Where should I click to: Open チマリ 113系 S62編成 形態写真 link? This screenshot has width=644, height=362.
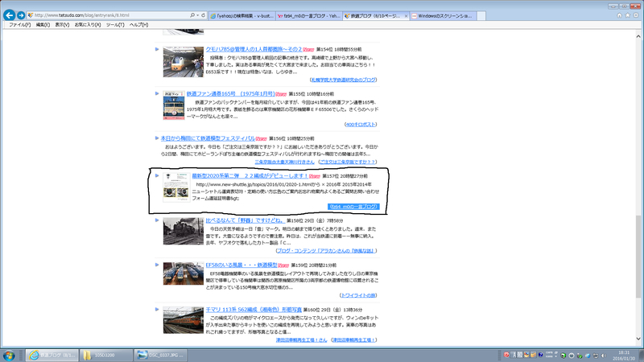tap(254, 310)
